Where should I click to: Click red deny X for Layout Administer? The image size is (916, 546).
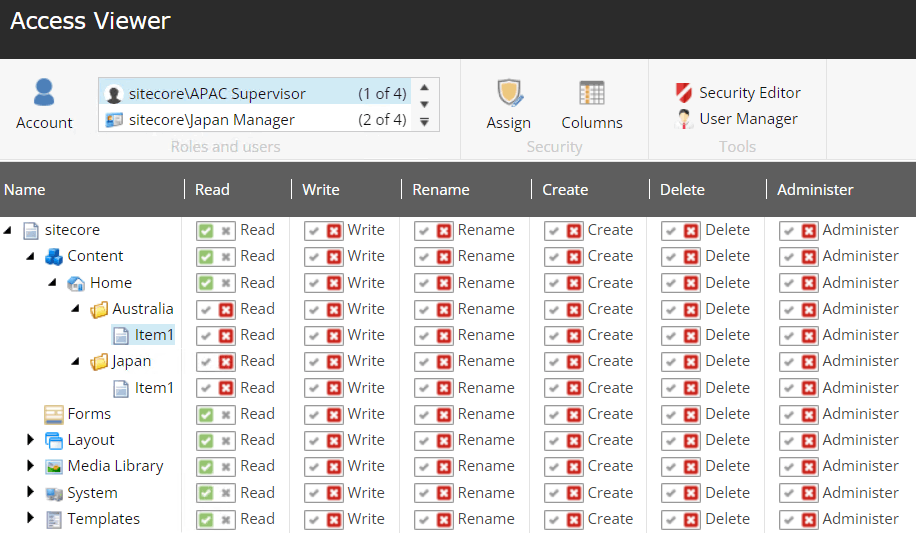point(809,440)
